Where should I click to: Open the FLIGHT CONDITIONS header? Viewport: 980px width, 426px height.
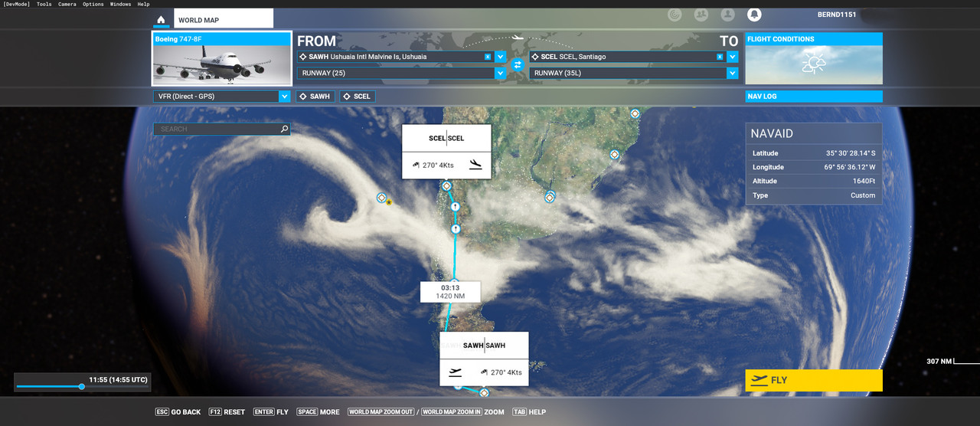[814, 39]
